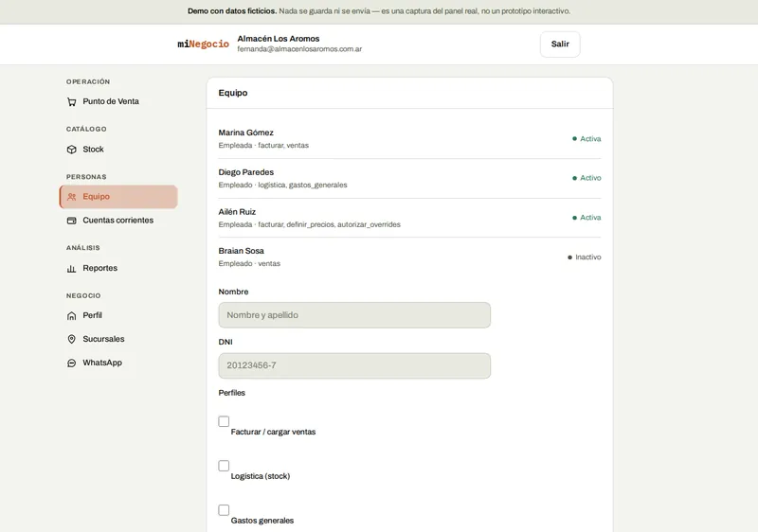The image size is (758, 532).
Task: Go to the Stock section
Action: point(118,150)
